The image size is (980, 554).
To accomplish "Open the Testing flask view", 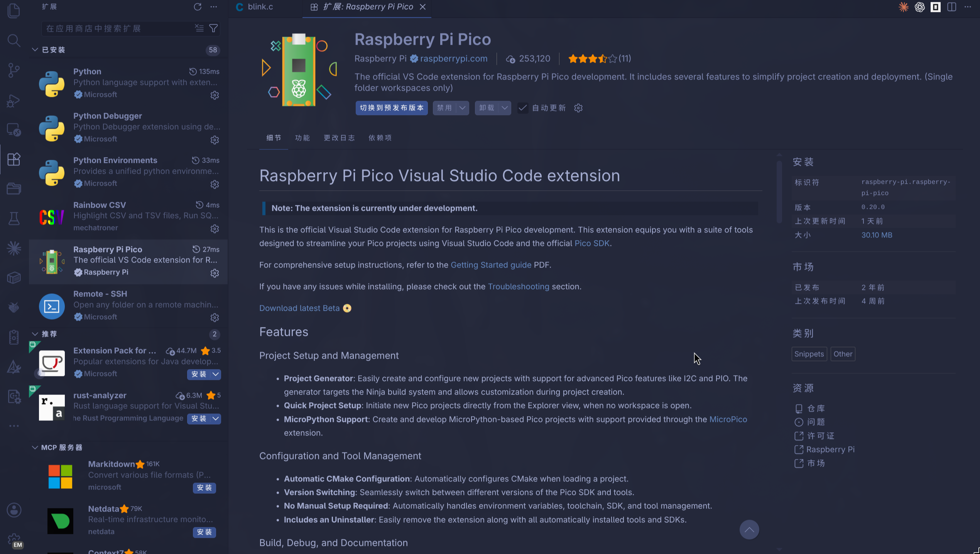I will 14,219.
